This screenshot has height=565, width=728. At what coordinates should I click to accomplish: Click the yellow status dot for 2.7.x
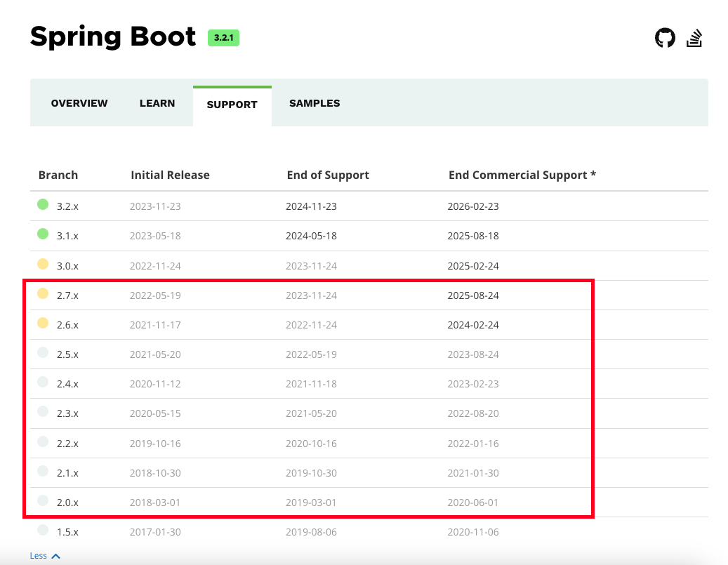pos(43,293)
